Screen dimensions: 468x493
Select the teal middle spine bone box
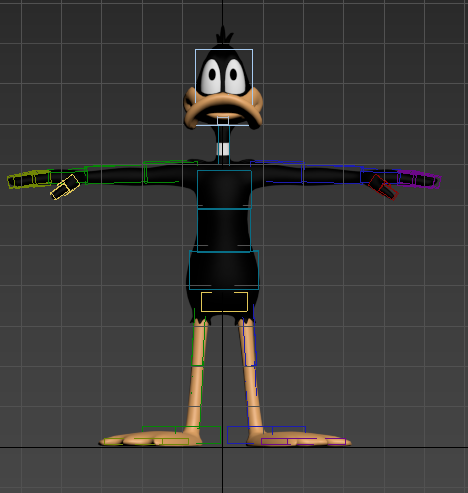click(x=224, y=230)
